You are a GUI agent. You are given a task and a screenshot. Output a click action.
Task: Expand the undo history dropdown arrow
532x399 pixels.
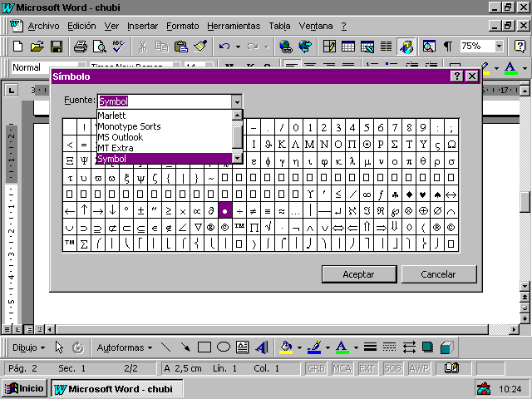tap(238, 47)
